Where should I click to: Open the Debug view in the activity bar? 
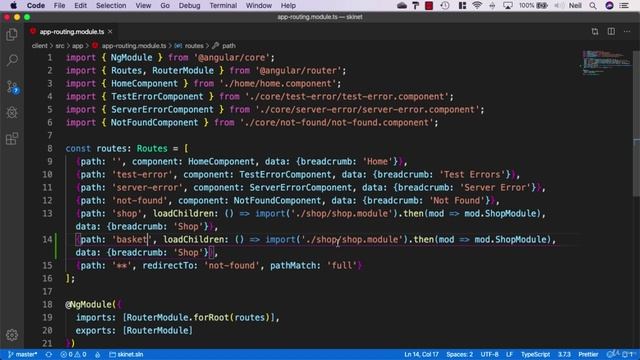[12, 113]
